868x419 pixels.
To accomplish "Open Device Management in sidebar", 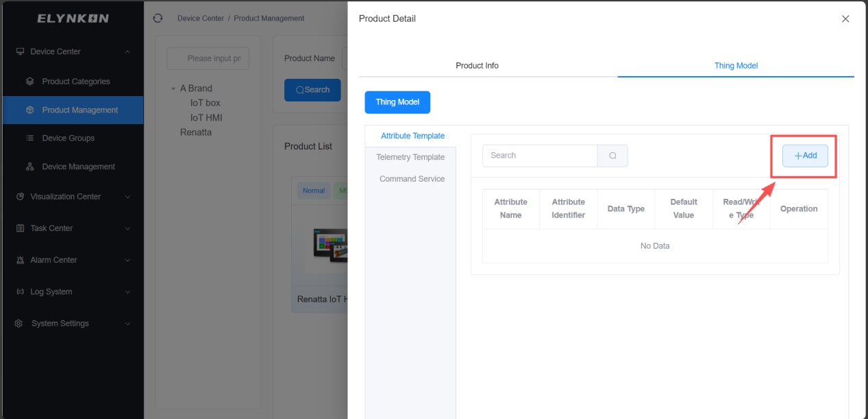I will (x=72, y=167).
